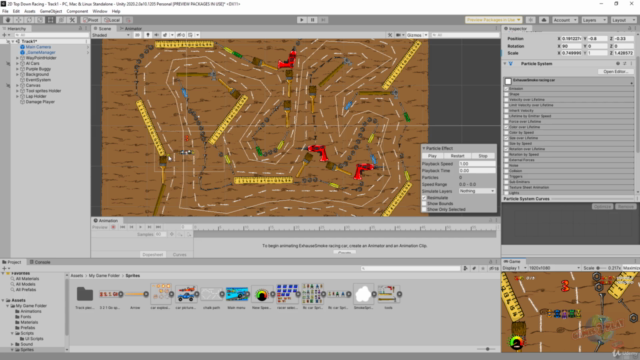
Task: Toggle Color over Lifetime module checkbox
Action: click(507, 127)
